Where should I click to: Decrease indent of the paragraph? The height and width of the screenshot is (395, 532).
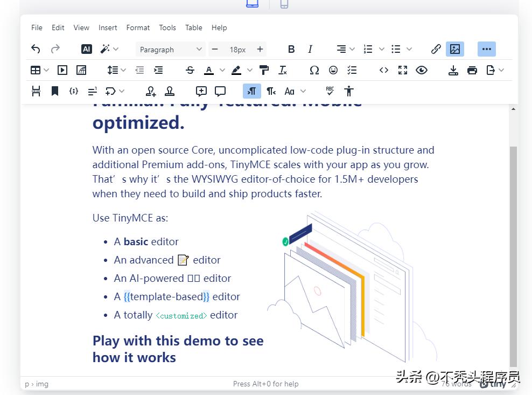[x=139, y=70]
